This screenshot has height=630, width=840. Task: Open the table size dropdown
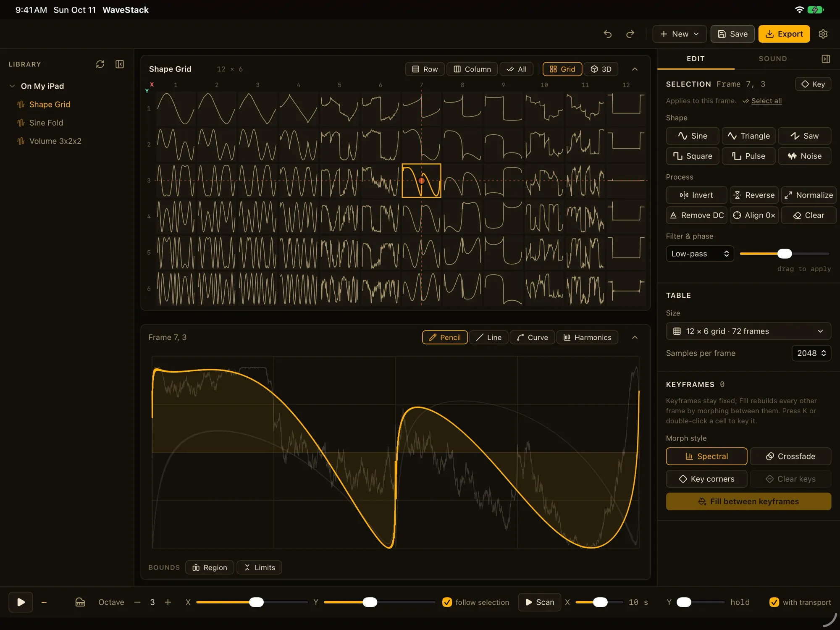748,331
